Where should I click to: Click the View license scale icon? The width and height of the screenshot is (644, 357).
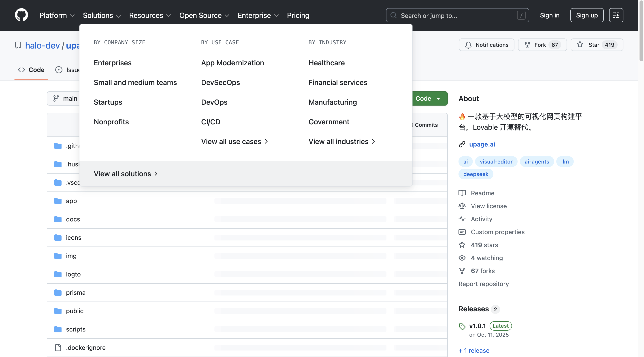(x=462, y=206)
